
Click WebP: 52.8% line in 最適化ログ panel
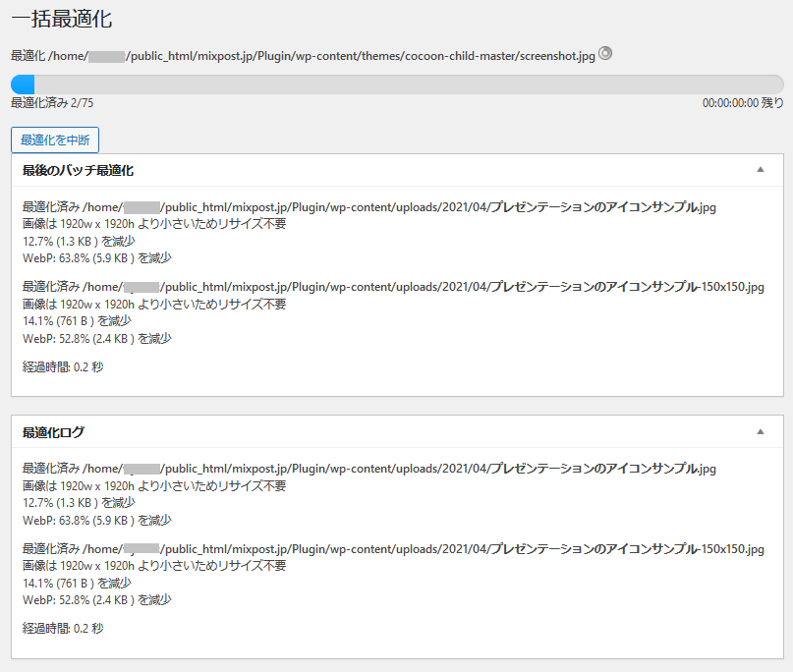[x=96, y=600]
